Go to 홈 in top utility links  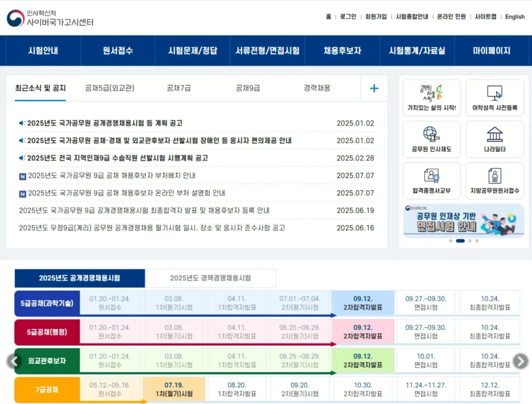[329, 17]
